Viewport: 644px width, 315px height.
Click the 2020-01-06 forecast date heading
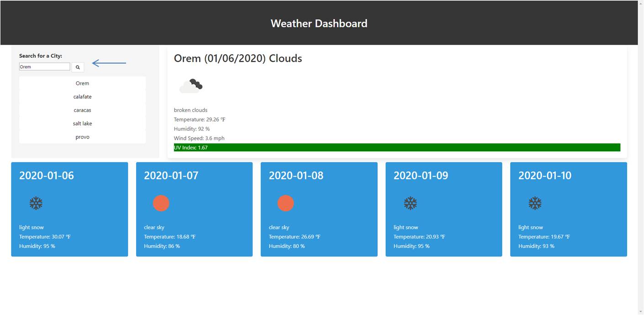point(47,176)
